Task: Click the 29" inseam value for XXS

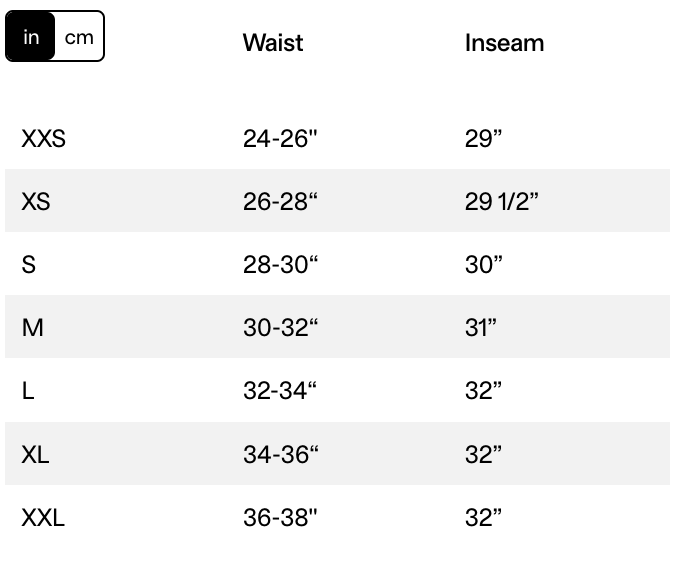Action: click(x=483, y=138)
